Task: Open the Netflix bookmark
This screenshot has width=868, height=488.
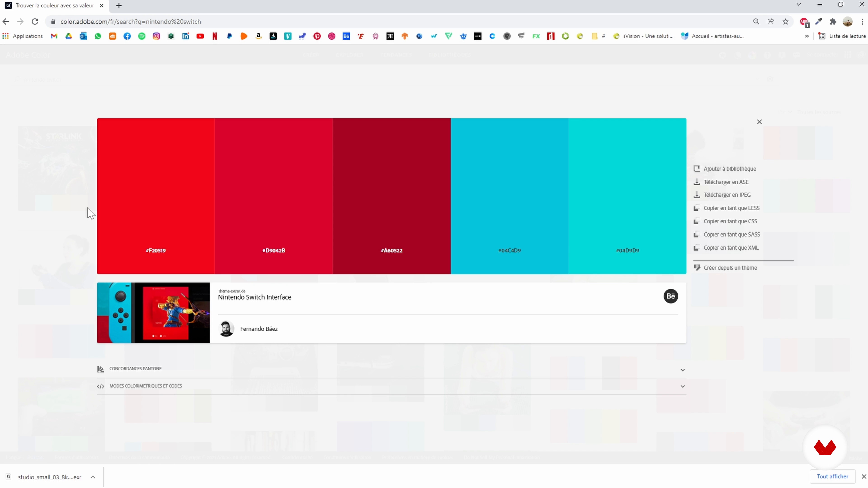Action: [215, 36]
